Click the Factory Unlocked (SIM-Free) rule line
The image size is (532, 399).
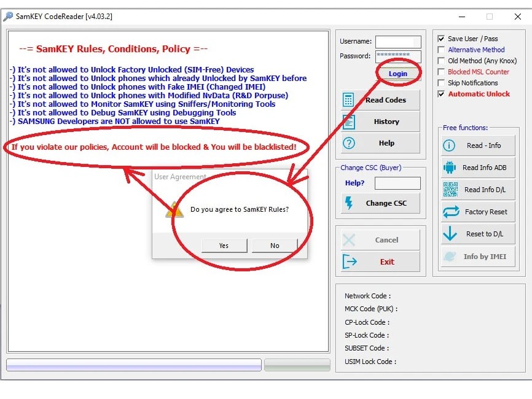coord(131,69)
